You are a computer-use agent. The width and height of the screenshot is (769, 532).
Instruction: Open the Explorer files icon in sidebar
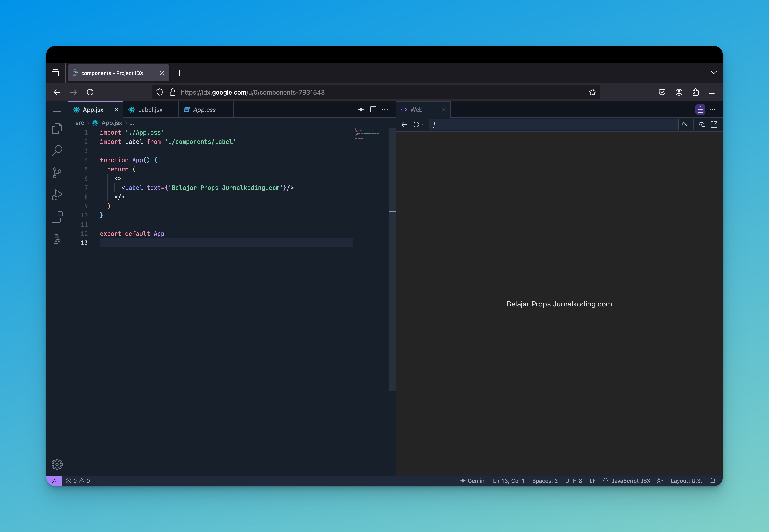tap(57, 129)
